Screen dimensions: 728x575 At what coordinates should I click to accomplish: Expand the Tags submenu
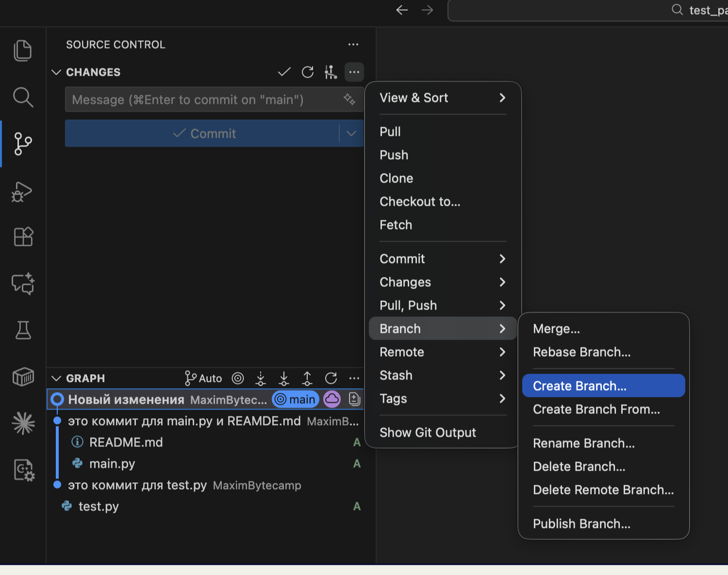443,399
